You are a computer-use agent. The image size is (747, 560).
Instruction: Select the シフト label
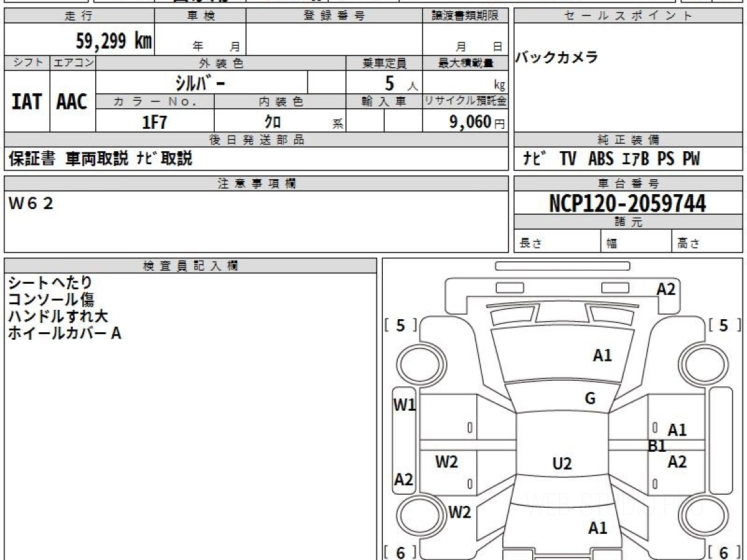pos(27,63)
